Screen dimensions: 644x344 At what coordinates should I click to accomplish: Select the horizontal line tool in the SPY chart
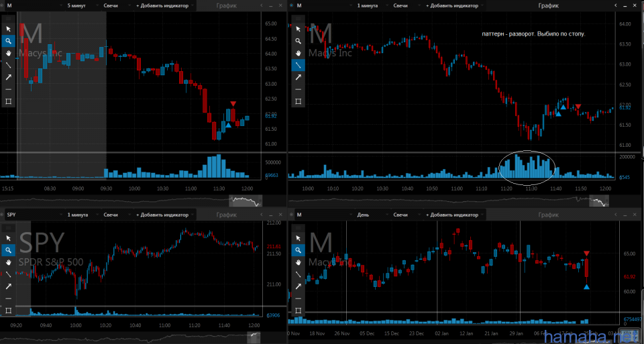coord(8,298)
